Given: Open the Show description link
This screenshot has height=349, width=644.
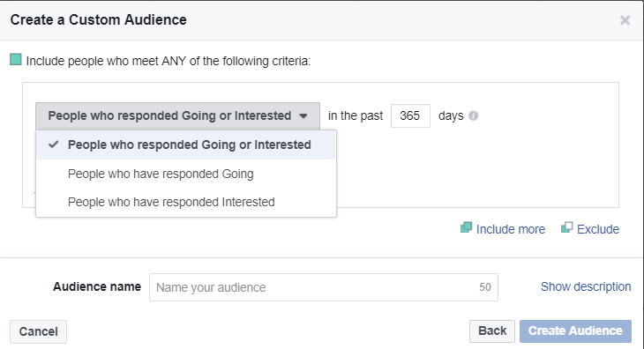Looking at the screenshot, I should (586, 286).
